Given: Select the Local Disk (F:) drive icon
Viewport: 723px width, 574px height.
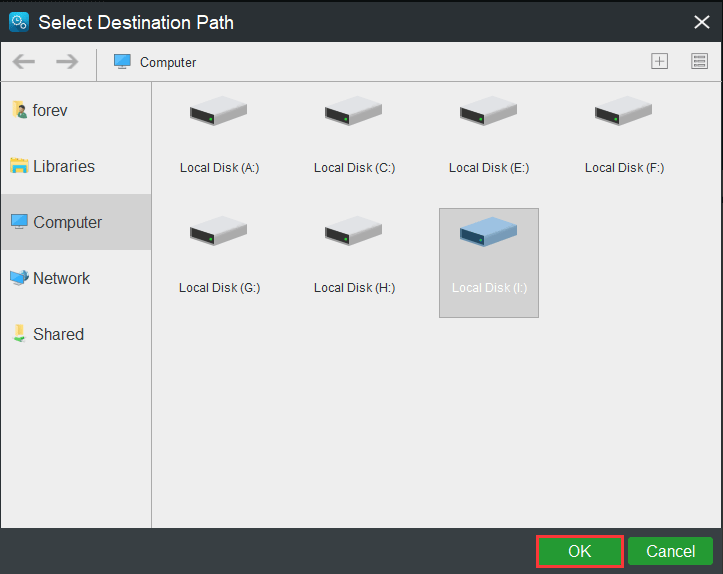Looking at the screenshot, I should pyautogui.click(x=623, y=111).
